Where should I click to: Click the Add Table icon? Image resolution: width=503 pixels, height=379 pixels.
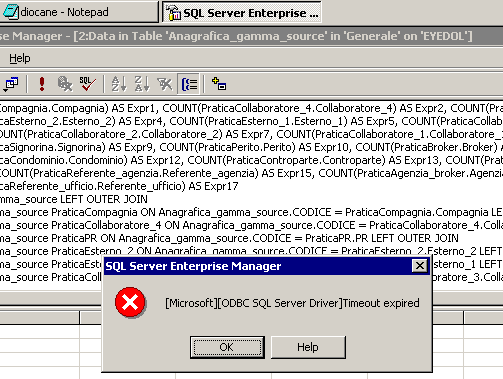[x=219, y=84]
